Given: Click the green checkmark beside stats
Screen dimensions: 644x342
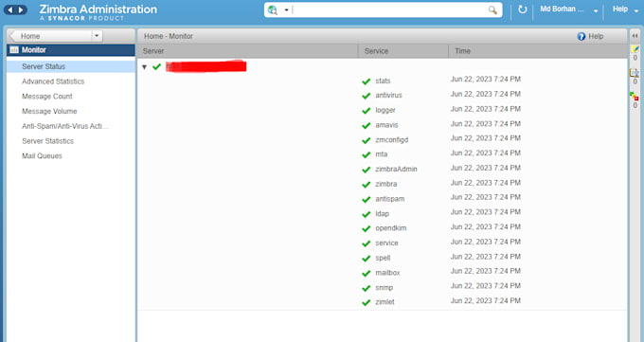Looking at the screenshot, I should (366, 81).
